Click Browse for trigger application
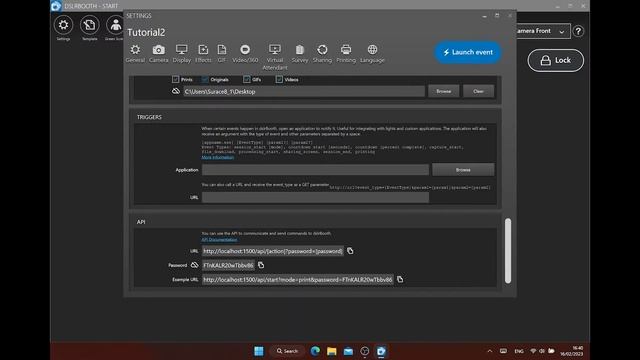640x360 pixels. 463,170
